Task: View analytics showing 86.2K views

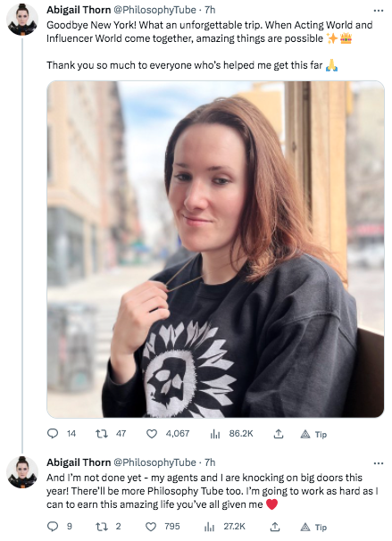Action: [215, 434]
